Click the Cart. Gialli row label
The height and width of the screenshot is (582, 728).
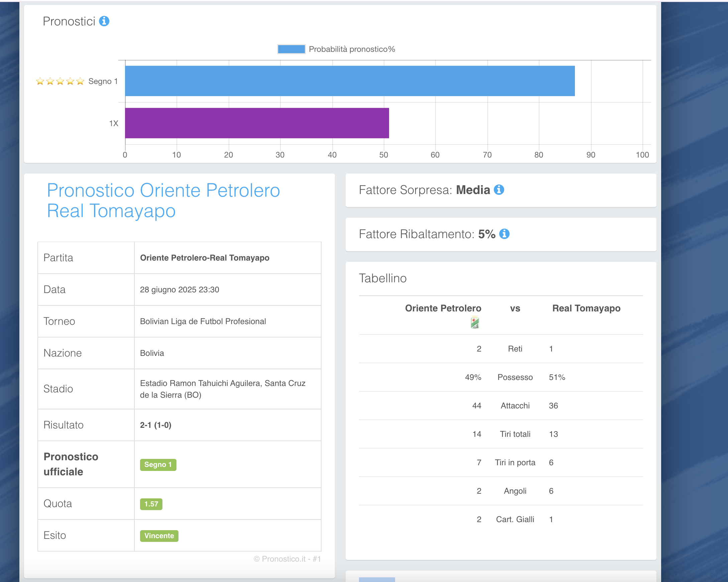point(515,519)
